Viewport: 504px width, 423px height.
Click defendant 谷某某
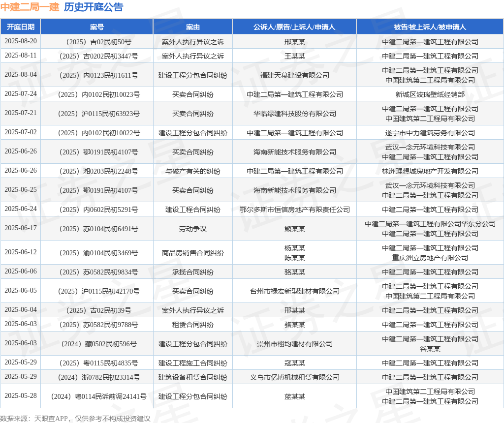click(x=430, y=349)
